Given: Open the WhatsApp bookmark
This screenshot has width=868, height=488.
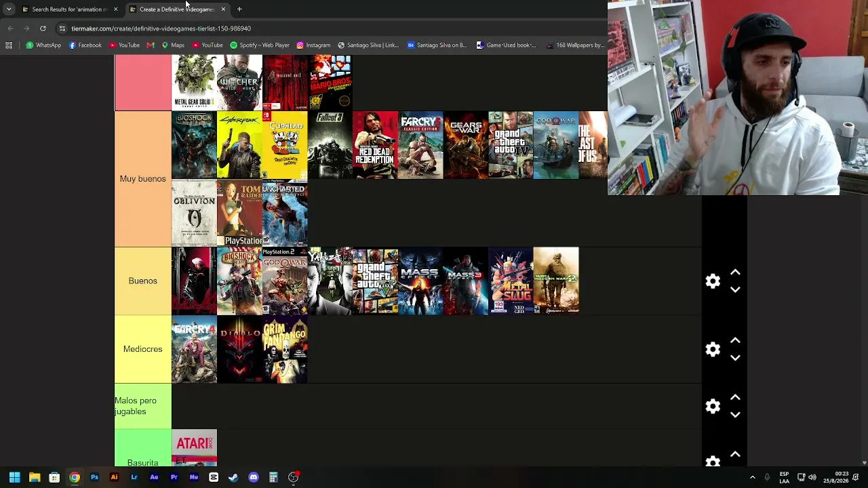Looking at the screenshot, I should (43, 45).
